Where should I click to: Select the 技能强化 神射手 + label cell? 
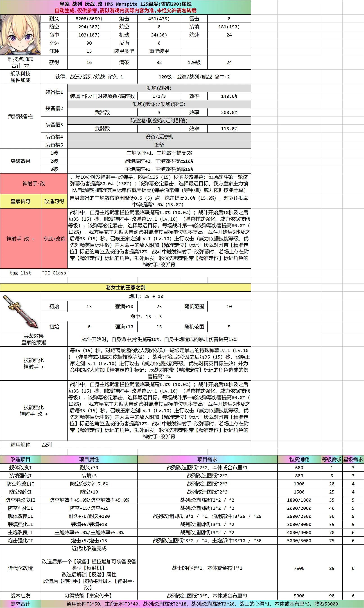[34, 363]
